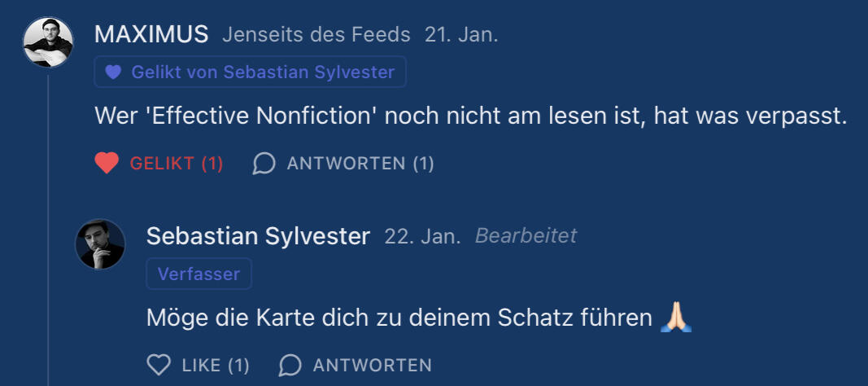Expand replies via the 'ANTWORTEN (1)' label
This screenshot has width=868, height=386.
[x=360, y=164]
